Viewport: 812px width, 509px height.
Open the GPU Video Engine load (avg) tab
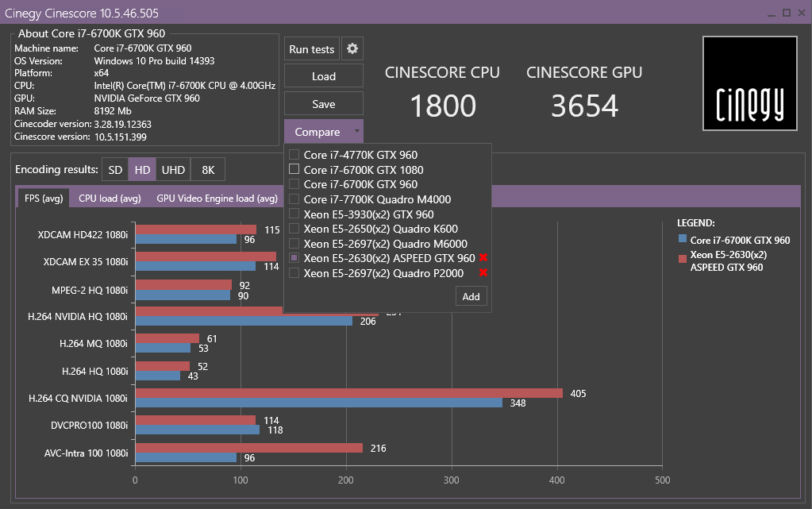tap(217, 198)
